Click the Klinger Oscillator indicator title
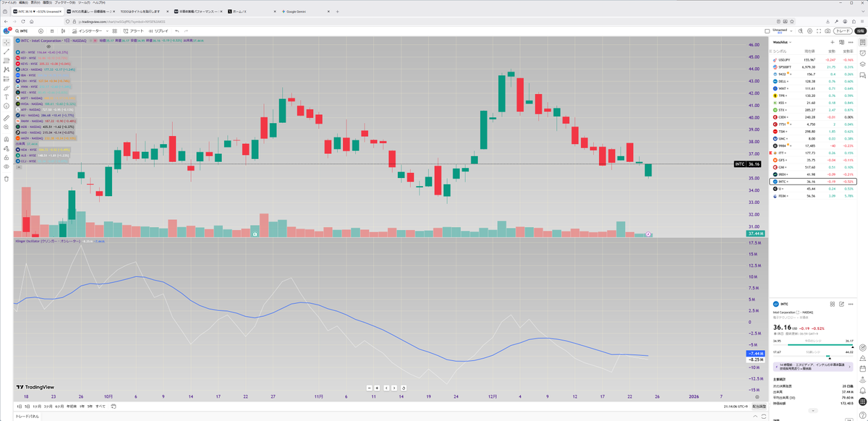Screen dimensions: 868x421 (47, 241)
